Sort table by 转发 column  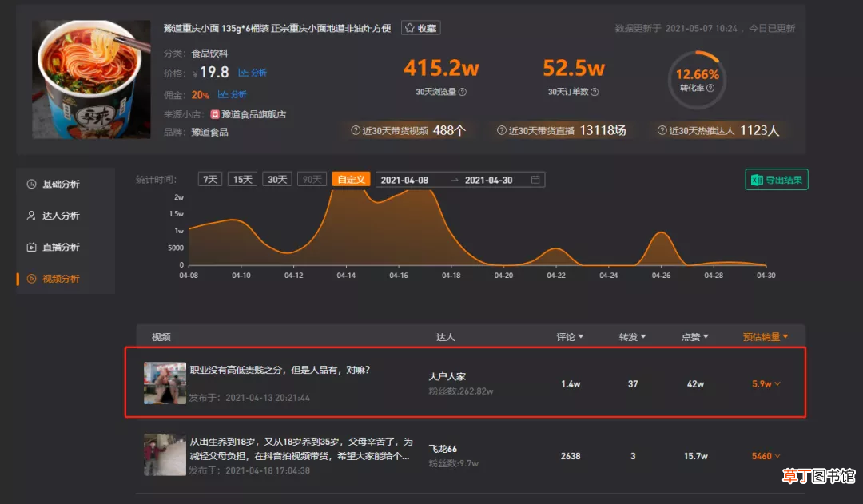(632, 337)
